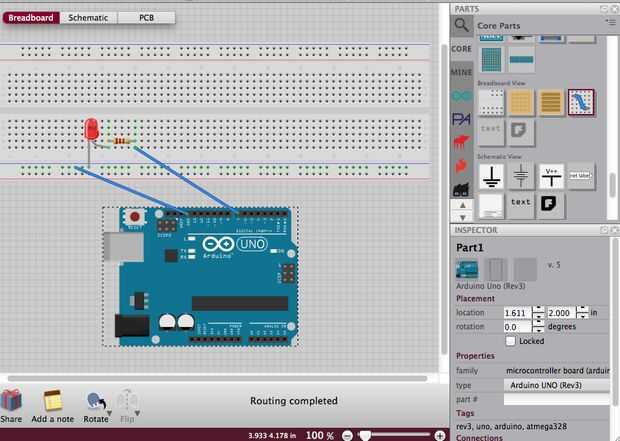This screenshot has width=620, height=441.
Task: Click the canvas horizontal scrollbar
Action: point(217,379)
